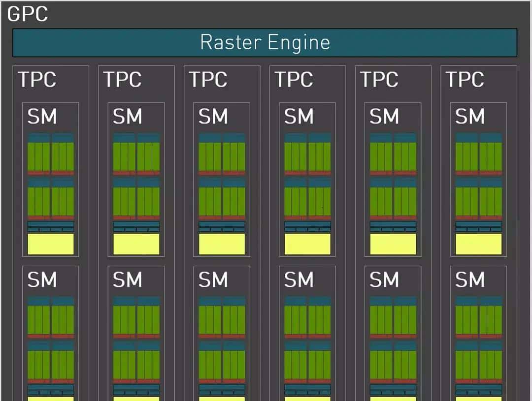Click the fourth TPC label from left
This screenshot has width=532, height=401.
(294, 79)
